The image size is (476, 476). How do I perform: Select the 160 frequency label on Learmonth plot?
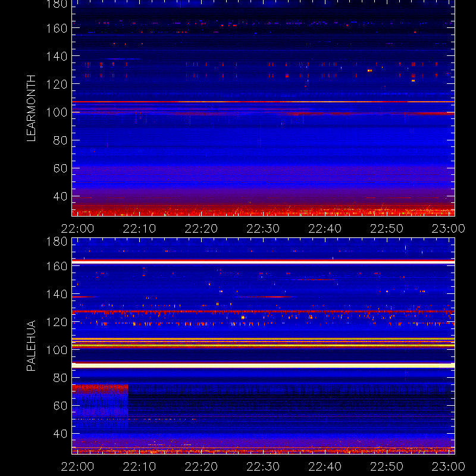pos(57,29)
